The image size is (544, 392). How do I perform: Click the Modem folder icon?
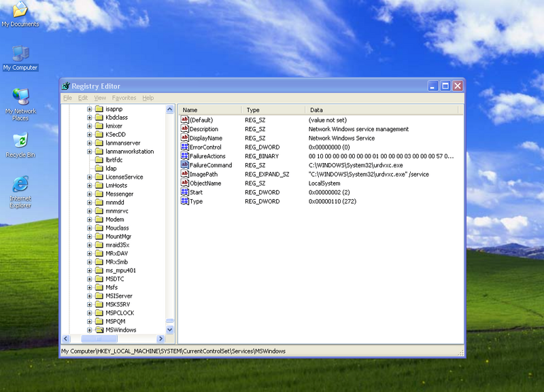[x=99, y=219]
